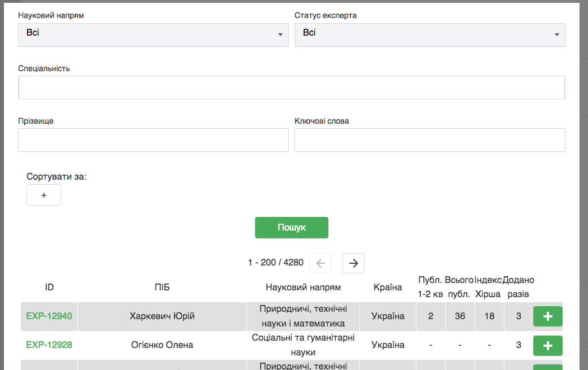Open the Статус експерта dropdown
The height and width of the screenshot is (370, 588).
click(x=429, y=35)
